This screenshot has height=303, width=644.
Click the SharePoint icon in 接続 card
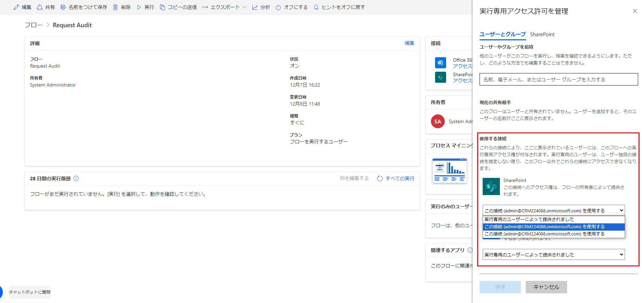coord(441,77)
